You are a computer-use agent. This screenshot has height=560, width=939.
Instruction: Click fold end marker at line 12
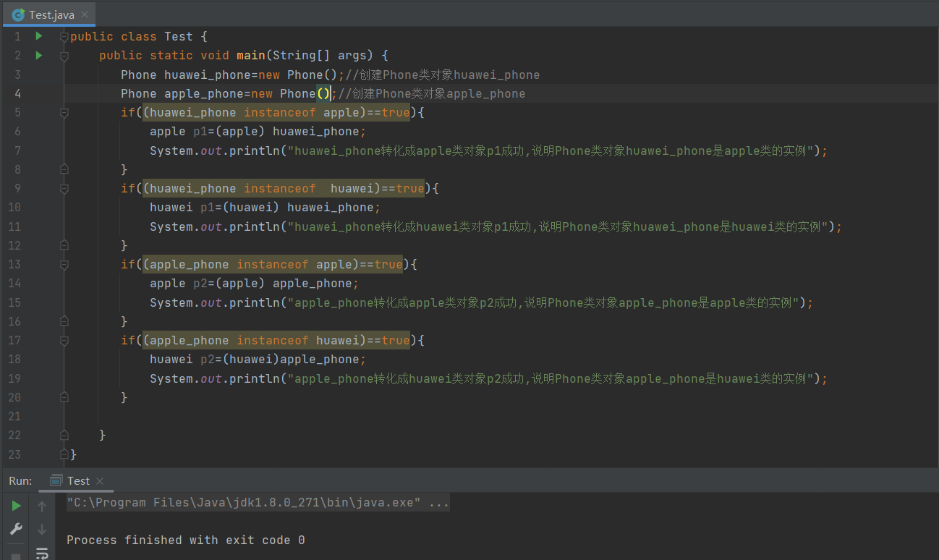[64, 245]
